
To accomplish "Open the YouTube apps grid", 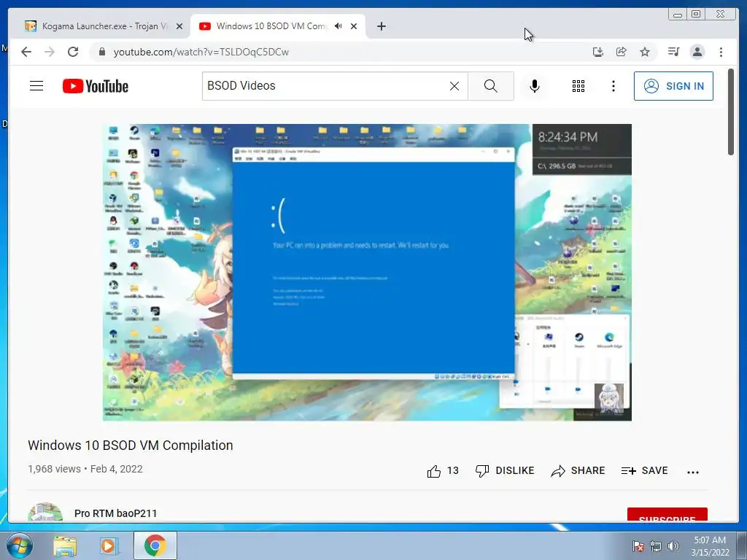I will click(578, 86).
